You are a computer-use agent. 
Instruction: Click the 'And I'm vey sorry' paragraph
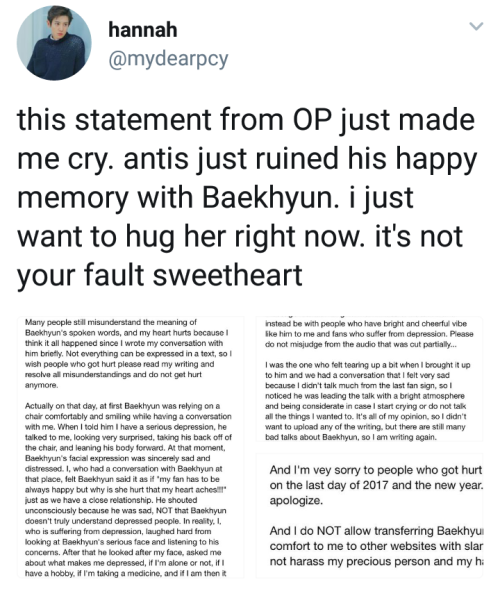[376, 485]
